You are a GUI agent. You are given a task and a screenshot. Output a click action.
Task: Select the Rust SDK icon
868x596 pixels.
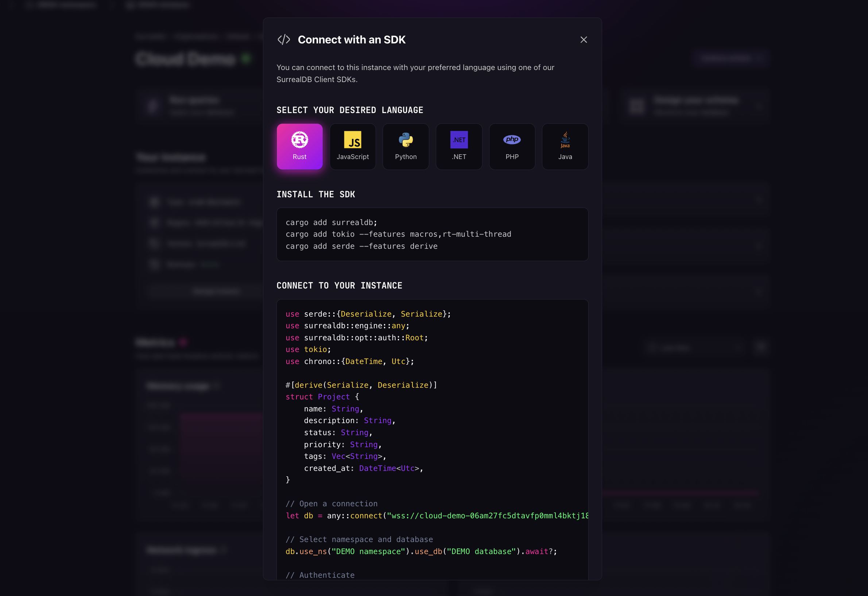click(x=299, y=146)
